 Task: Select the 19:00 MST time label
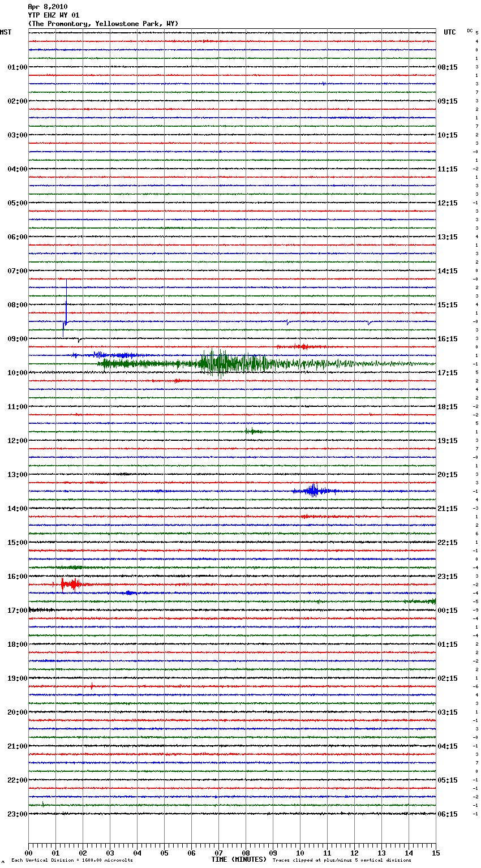click(18, 678)
